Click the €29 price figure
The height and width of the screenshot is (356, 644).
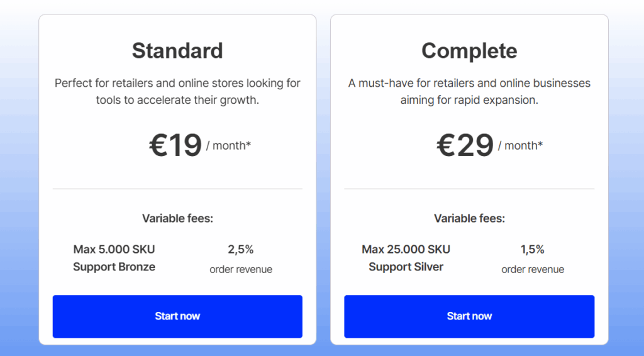[465, 145]
